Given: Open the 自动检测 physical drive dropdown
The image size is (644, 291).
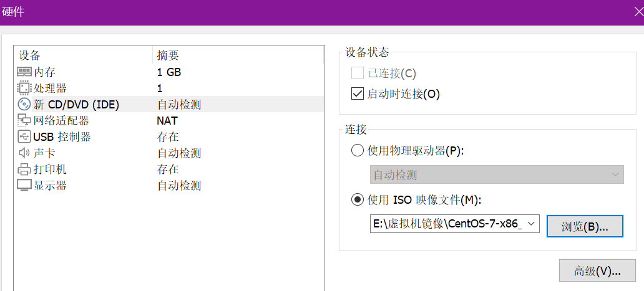Looking at the screenshot, I should 497,175.
